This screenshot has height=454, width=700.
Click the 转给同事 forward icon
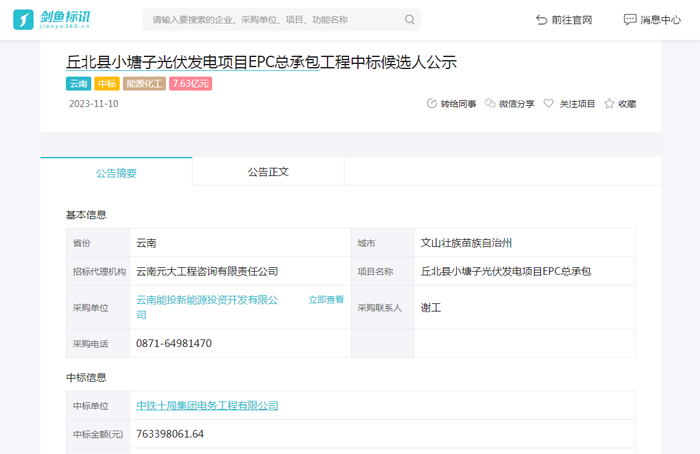click(432, 104)
